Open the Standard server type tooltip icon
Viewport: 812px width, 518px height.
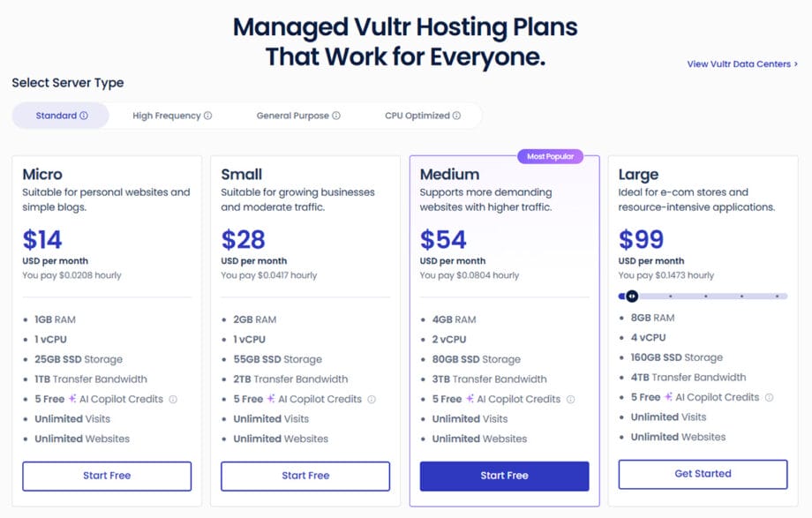click(x=84, y=115)
